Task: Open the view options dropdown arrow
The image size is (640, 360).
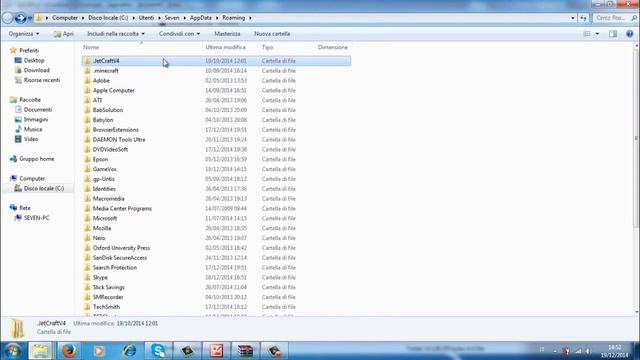Action: tap(597, 34)
